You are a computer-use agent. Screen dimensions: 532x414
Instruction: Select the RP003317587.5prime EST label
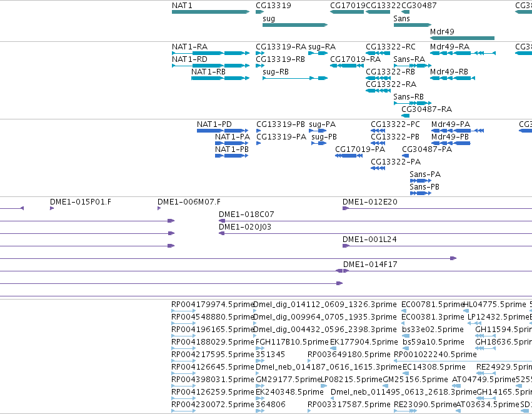[x=349, y=405]
